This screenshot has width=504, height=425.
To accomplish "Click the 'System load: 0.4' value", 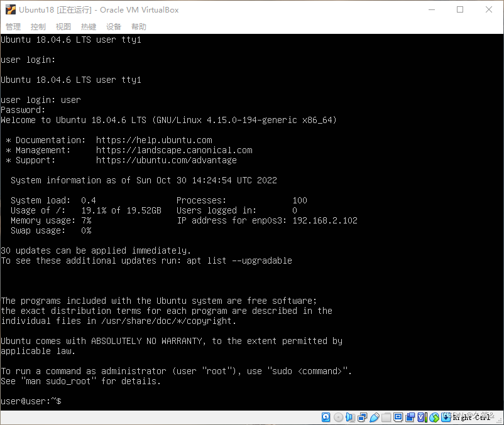I will pyautogui.click(x=53, y=200).
